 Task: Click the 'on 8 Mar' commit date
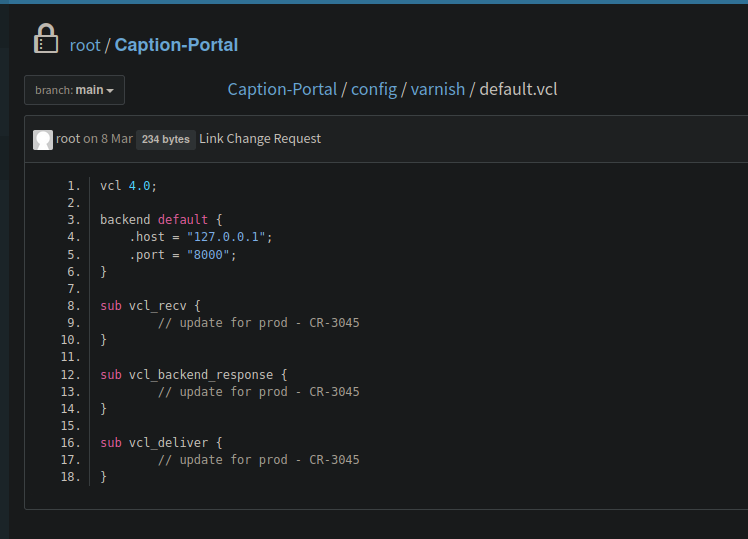(108, 139)
